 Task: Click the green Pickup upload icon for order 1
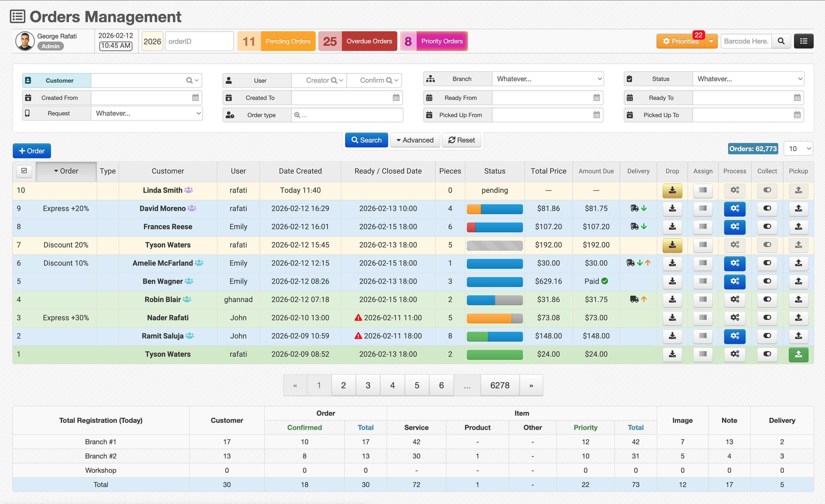point(798,354)
